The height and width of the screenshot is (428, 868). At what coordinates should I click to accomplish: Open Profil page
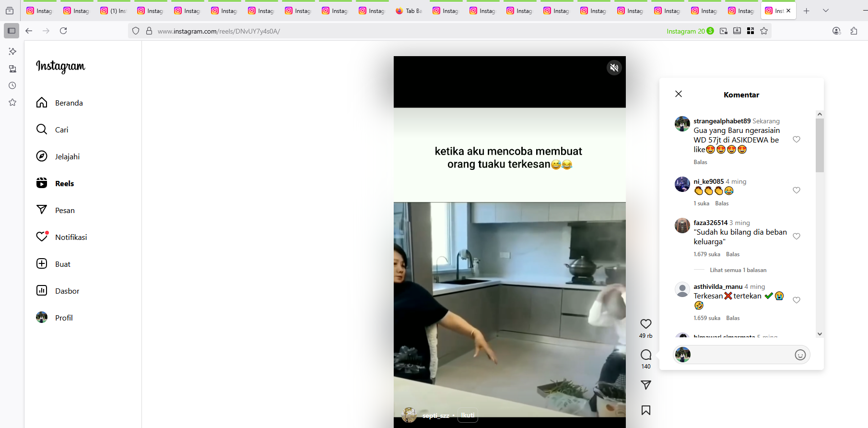click(x=55, y=318)
